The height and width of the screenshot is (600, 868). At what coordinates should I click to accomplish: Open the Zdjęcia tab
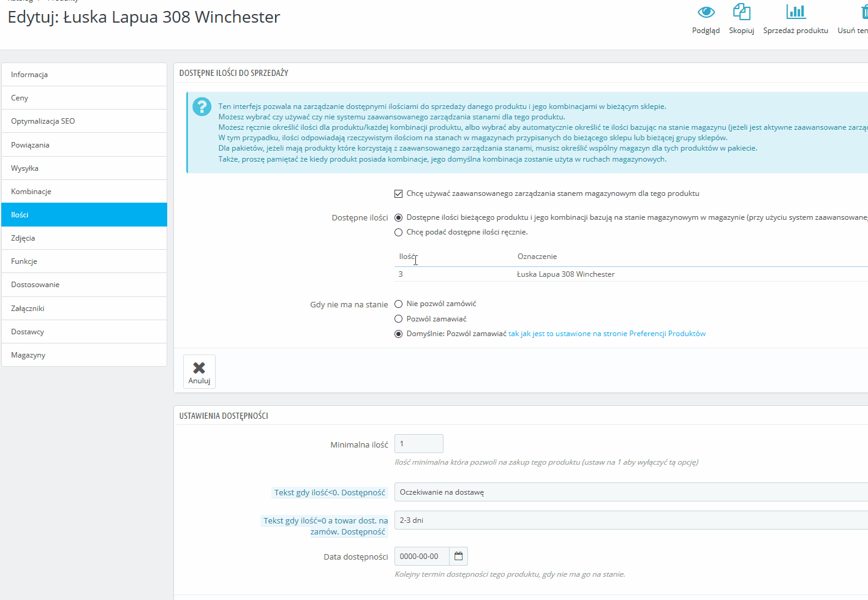(x=85, y=238)
